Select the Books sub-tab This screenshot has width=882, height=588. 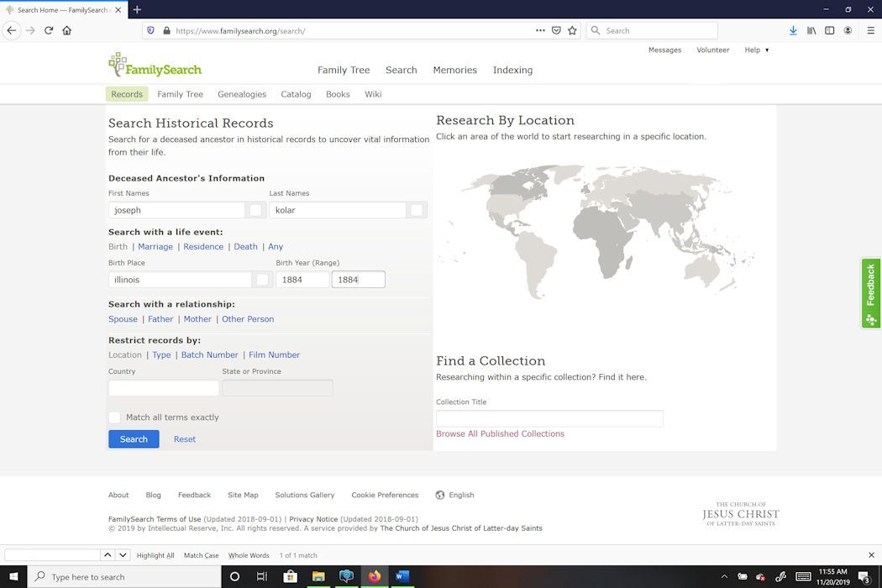[338, 94]
